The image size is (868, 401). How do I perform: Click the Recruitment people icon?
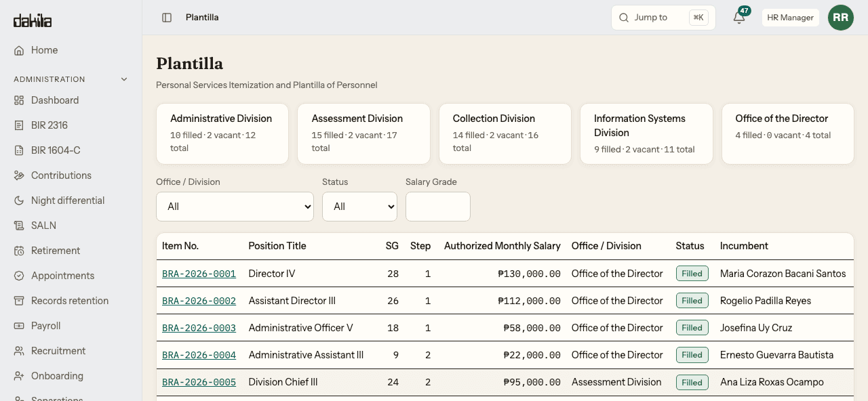click(x=19, y=351)
